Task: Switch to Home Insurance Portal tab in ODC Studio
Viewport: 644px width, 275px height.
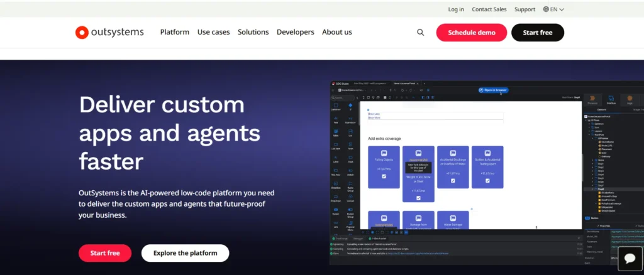Action: point(405,84)
